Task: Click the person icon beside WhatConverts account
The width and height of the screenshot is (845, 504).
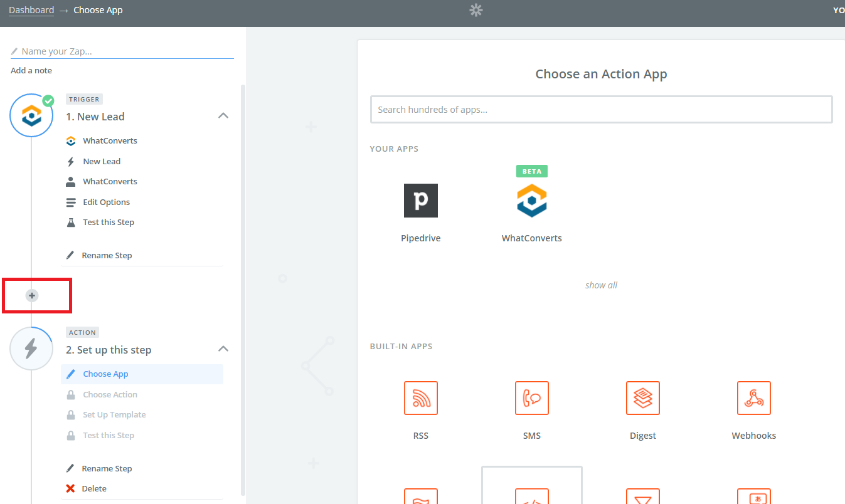Action: point(71,181)
